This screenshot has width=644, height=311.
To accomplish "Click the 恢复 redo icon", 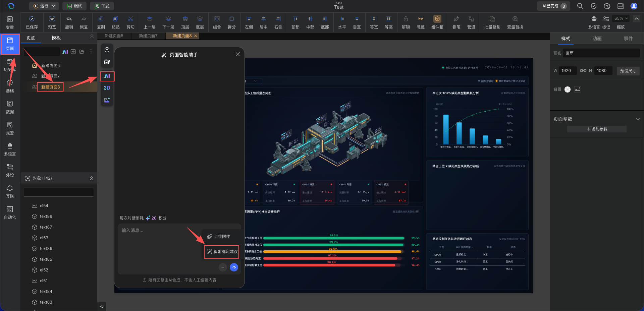I will 84,19.
